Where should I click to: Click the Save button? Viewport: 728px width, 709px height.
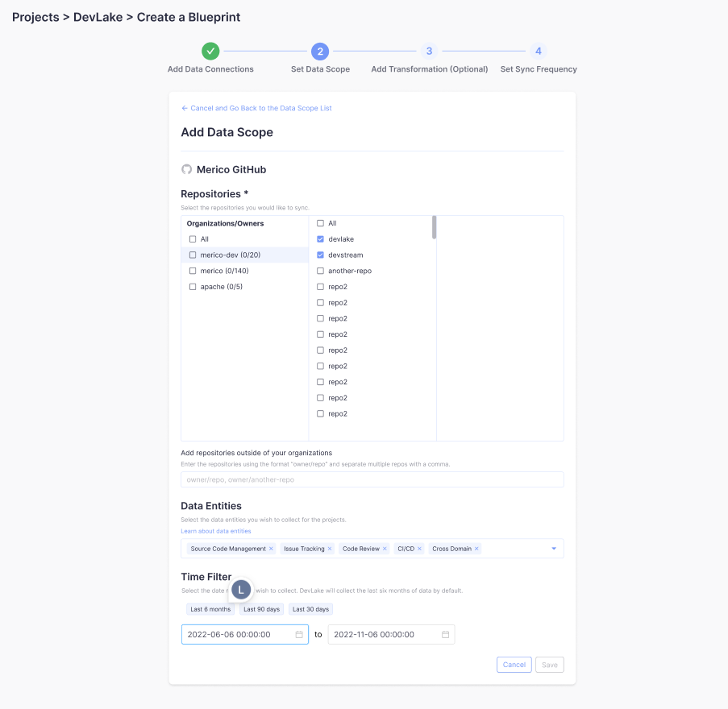550,665
